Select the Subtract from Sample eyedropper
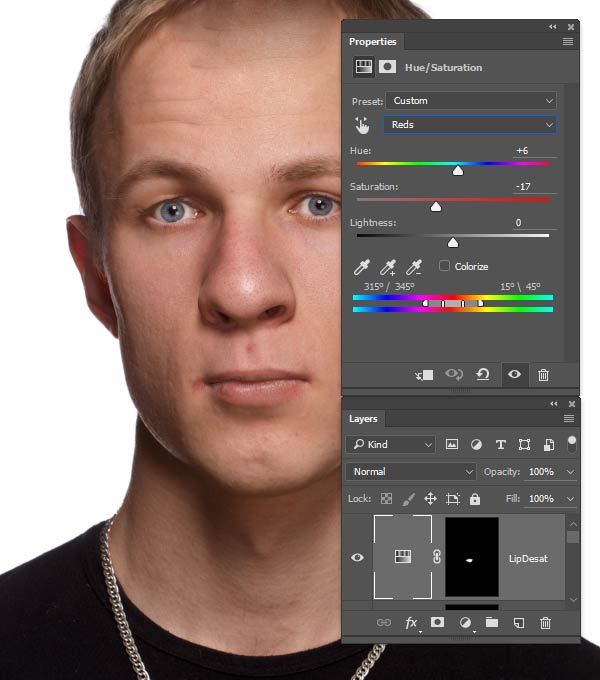 414,267
